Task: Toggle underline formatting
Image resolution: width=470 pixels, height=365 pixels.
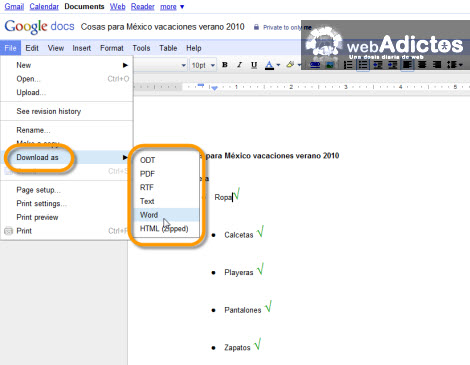Action: 254,65
